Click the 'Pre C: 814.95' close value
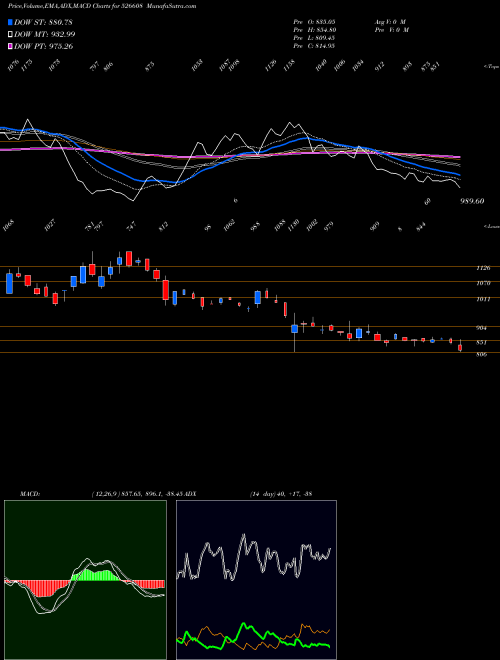The width and height of the screenshot is (500, 660). pos(314,46)
